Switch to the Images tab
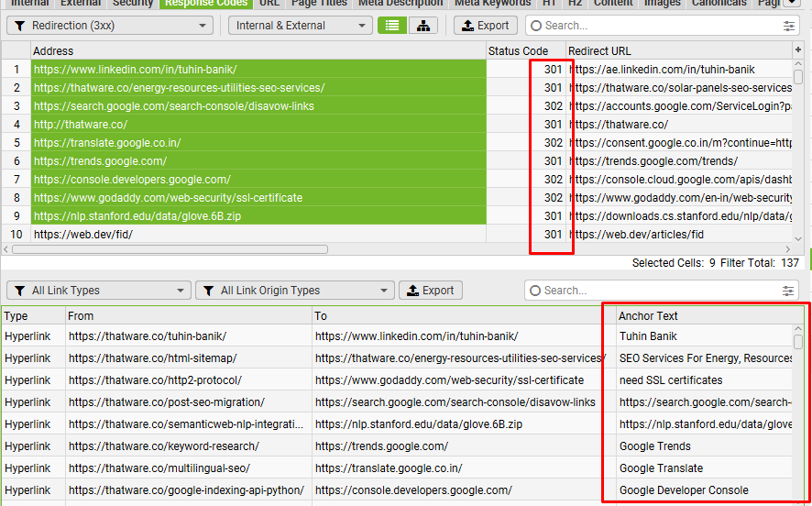The height and width of the screenshot is (506, 812). (x=663, y=3)
